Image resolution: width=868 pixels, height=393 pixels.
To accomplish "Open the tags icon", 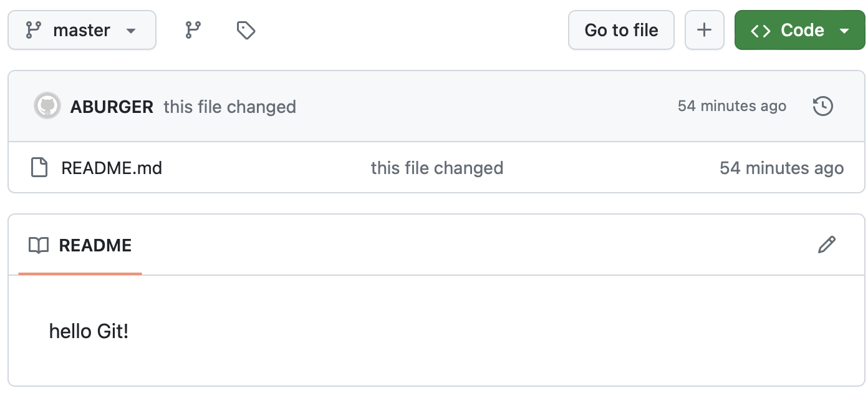I will click(x=246, y=30).
